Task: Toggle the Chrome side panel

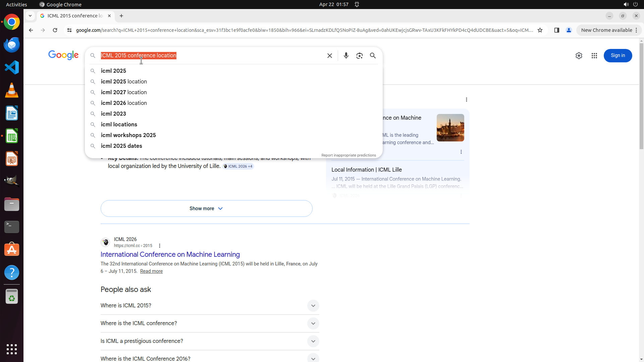Action: pos(556,30)
